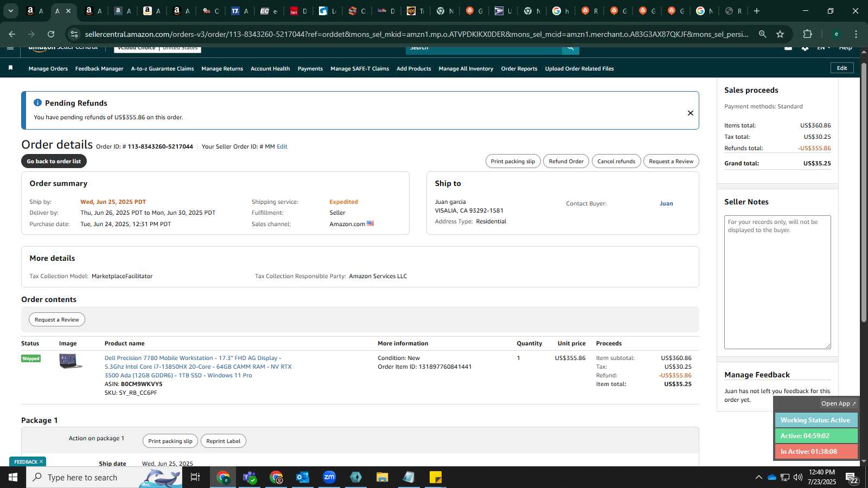The image size is (868, 488).
Task: Click into the Seller Notes text area
Action: pyautogui.click(x=777, y=282)
